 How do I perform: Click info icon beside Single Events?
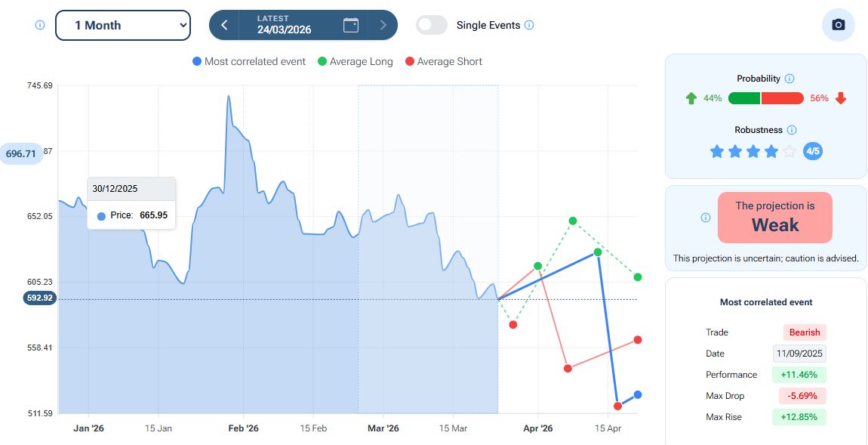coord(529,25)
